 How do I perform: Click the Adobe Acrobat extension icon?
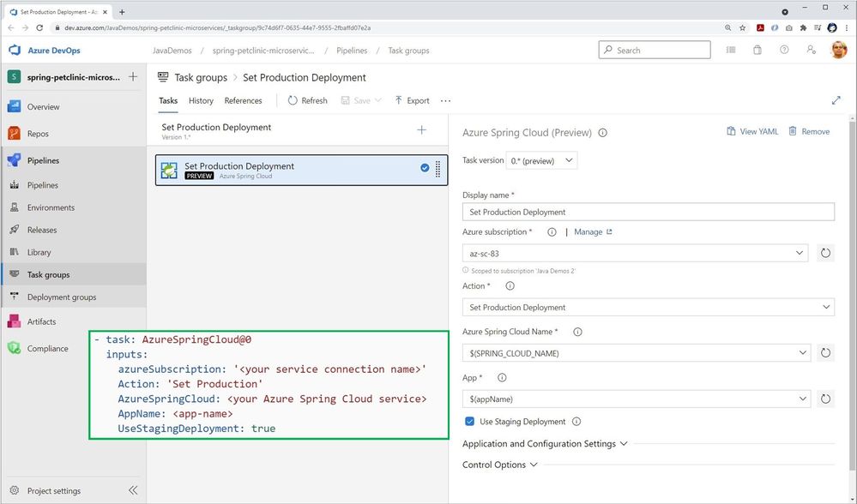click(760, 27)
